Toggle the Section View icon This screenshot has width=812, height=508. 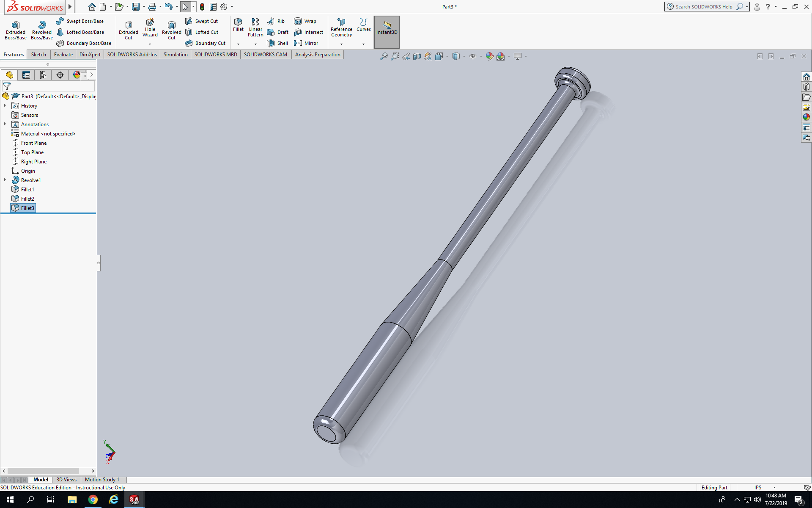(417, 56)
